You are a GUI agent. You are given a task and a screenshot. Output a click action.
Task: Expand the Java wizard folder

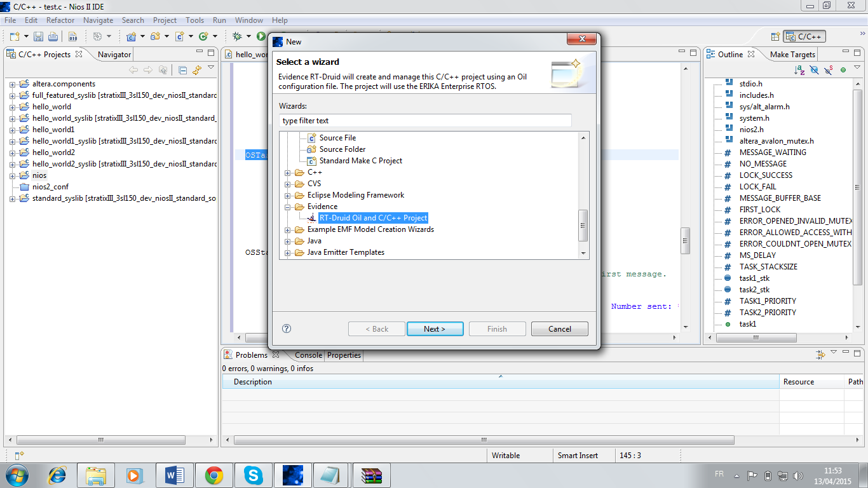(288, 241)
